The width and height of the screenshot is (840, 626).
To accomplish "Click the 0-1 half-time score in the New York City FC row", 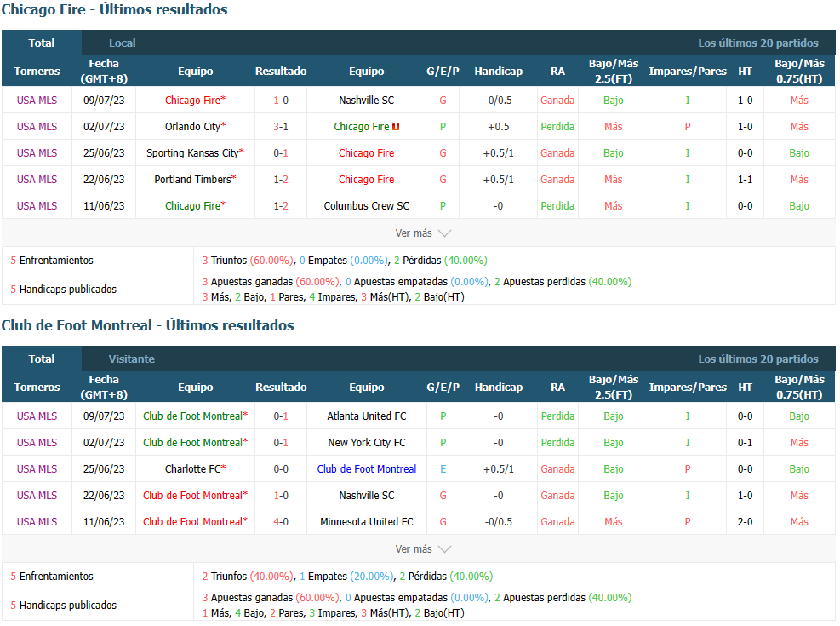I will (746, 443).
